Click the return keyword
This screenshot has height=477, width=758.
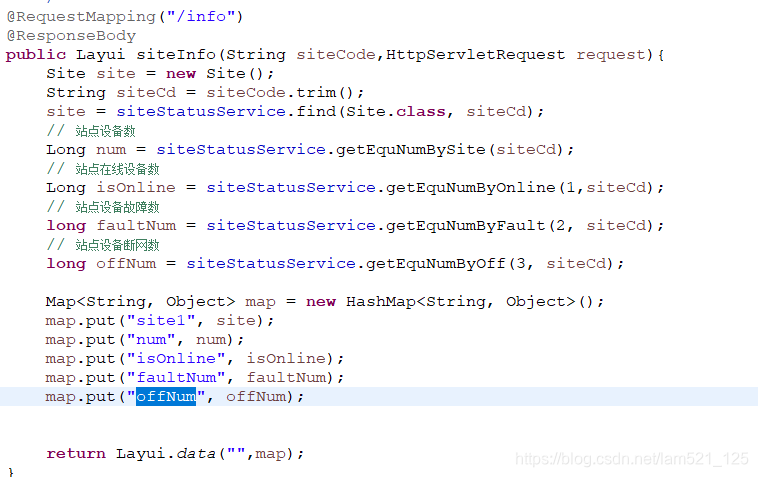[76, 454]
